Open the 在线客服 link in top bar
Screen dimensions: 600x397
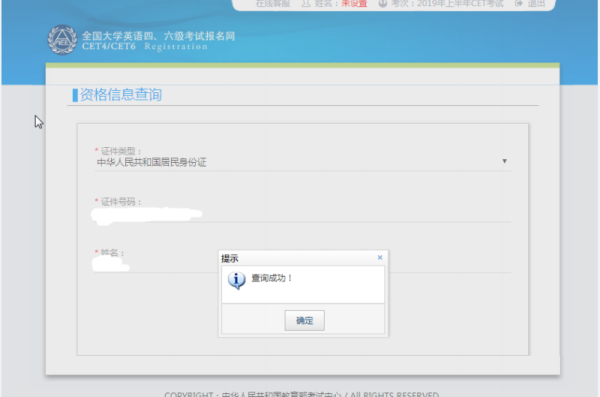pyautogui.click(x=273, y=4)
